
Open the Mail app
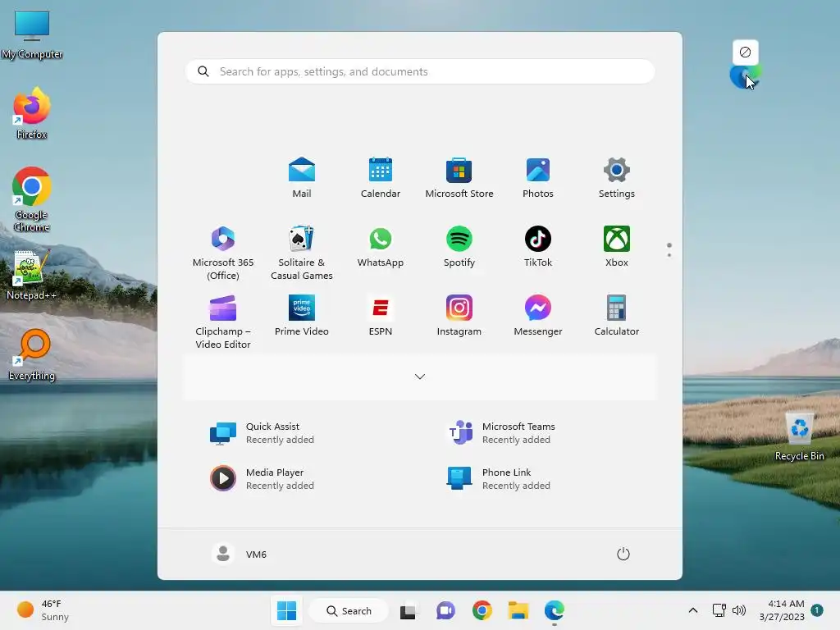(x=302, y=178)
